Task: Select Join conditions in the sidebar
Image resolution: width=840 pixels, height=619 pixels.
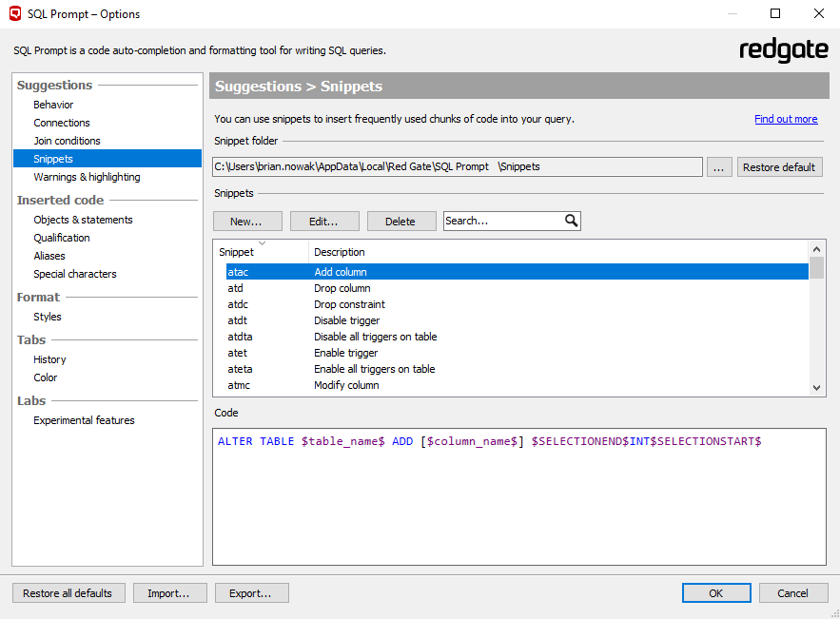Action: (67, 141)
